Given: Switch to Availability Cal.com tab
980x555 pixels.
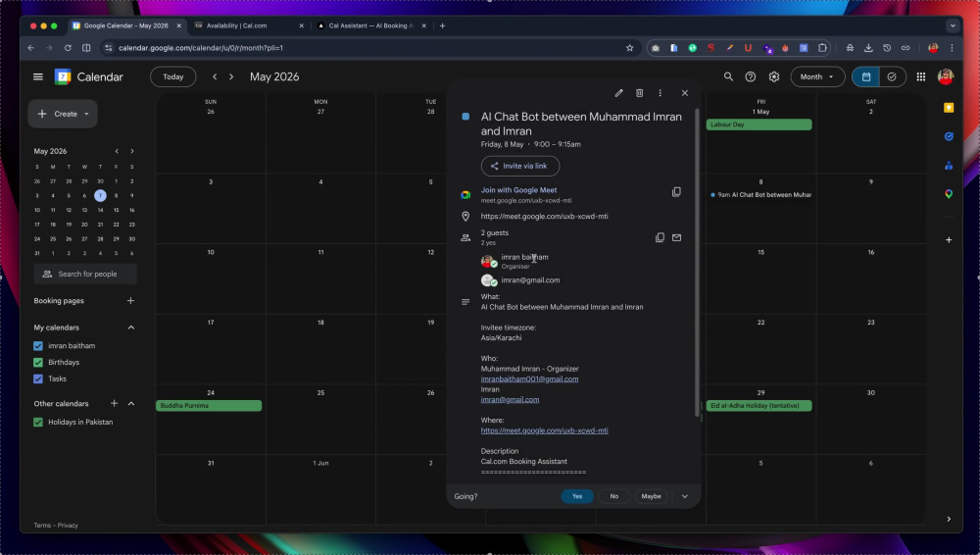Looking at the screenshot, I should pos(248,25).
